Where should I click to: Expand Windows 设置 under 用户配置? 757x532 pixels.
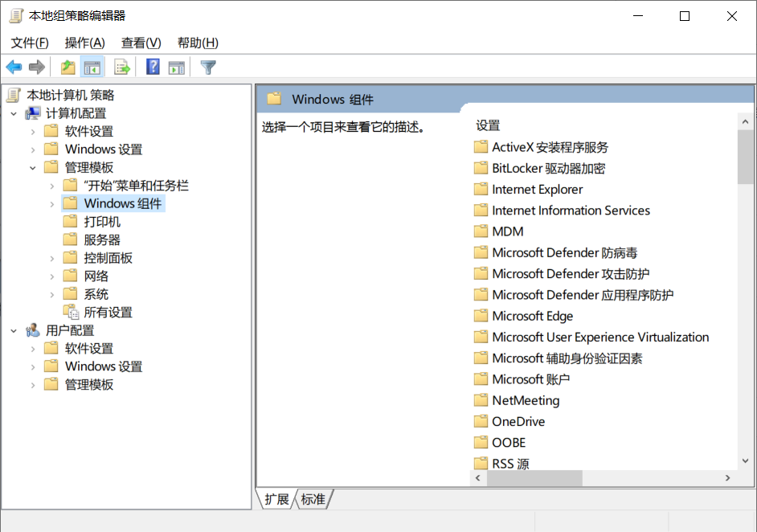33,367
